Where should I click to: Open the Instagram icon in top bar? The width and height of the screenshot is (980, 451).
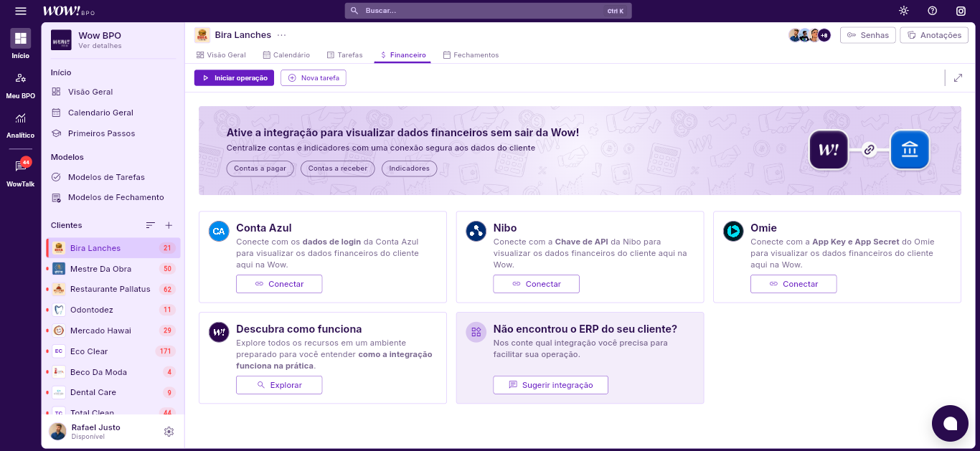coord(961,11)
